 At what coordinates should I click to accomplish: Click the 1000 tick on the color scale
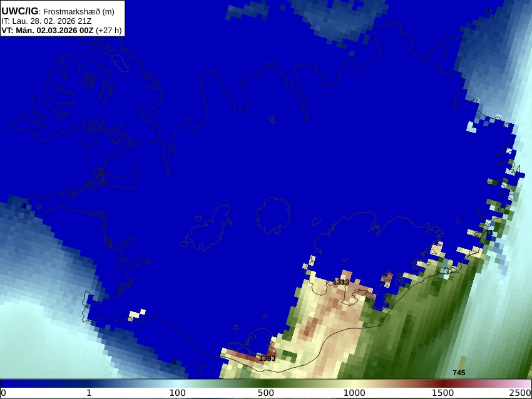[x=354, y=393]
